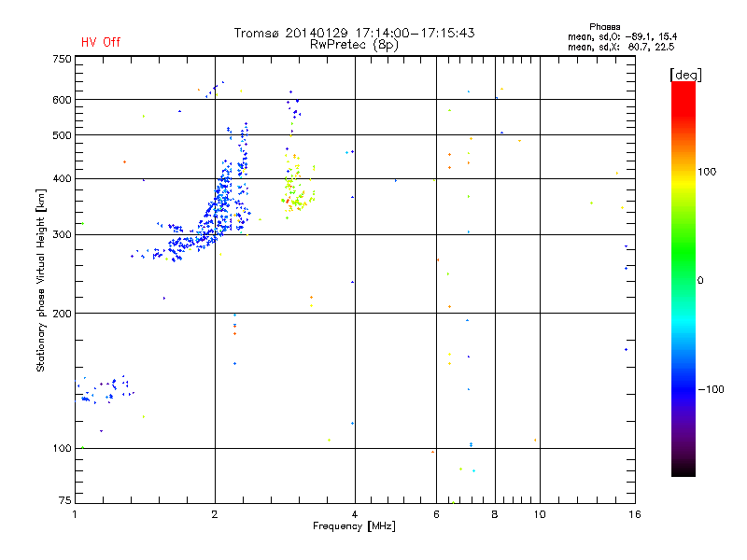Click the x-axis '6' tick label

point(436,514)
